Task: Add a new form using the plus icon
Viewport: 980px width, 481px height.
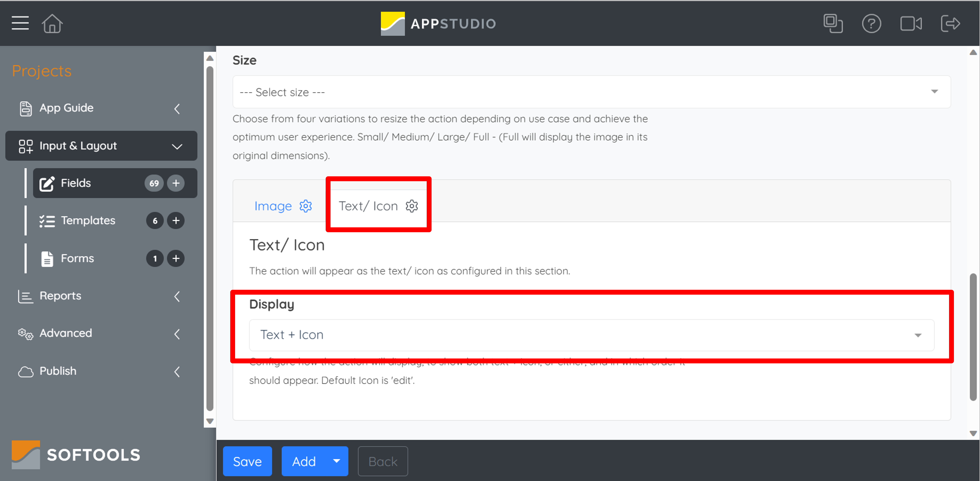Action: point(176,258)
